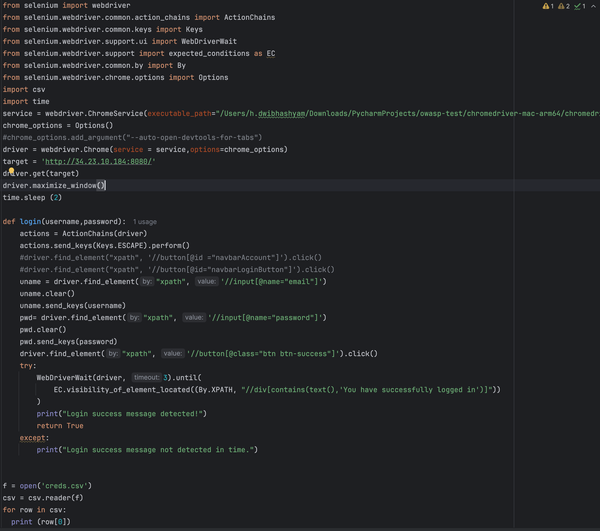Click the up chevron in the inspections widget

tap(594, 6)
